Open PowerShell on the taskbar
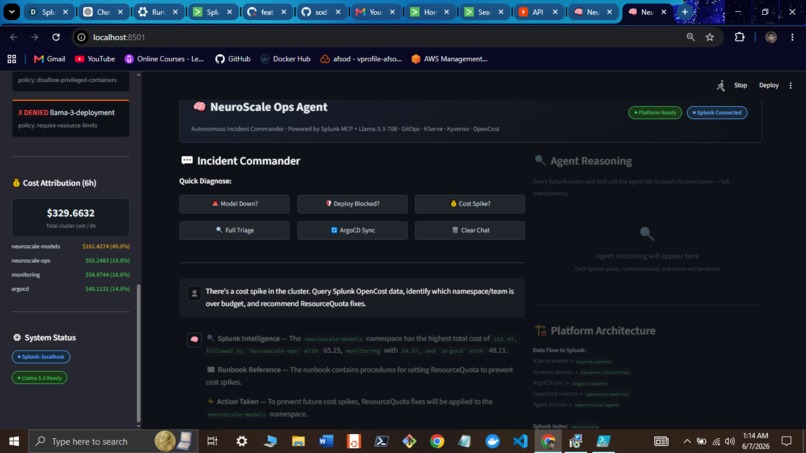 381,441
